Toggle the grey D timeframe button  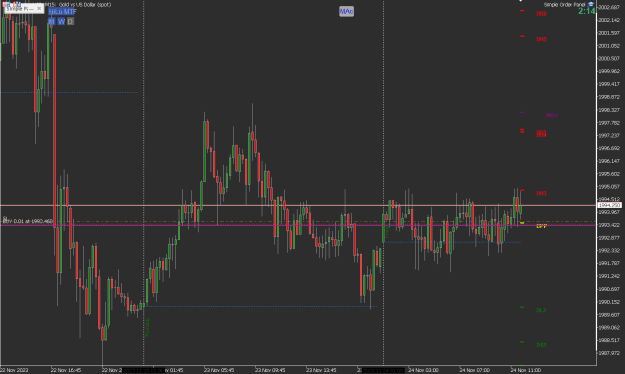(71, 21)
